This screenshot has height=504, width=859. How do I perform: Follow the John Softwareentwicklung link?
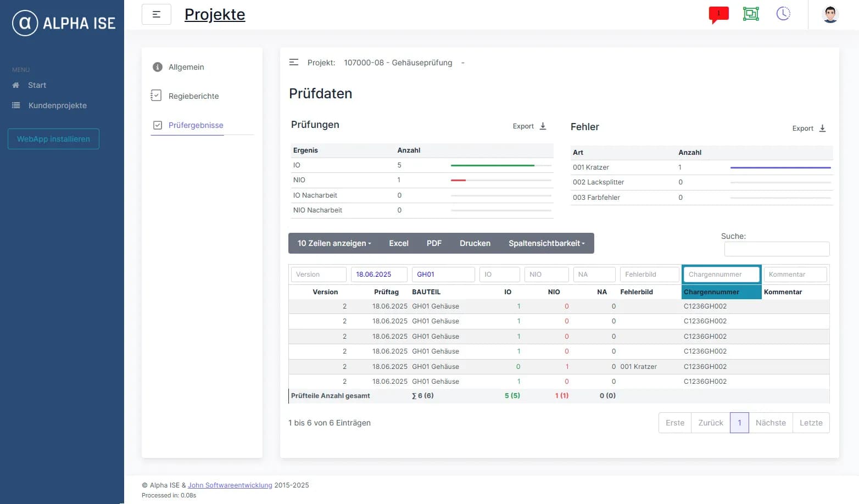[x=230, y=485]
